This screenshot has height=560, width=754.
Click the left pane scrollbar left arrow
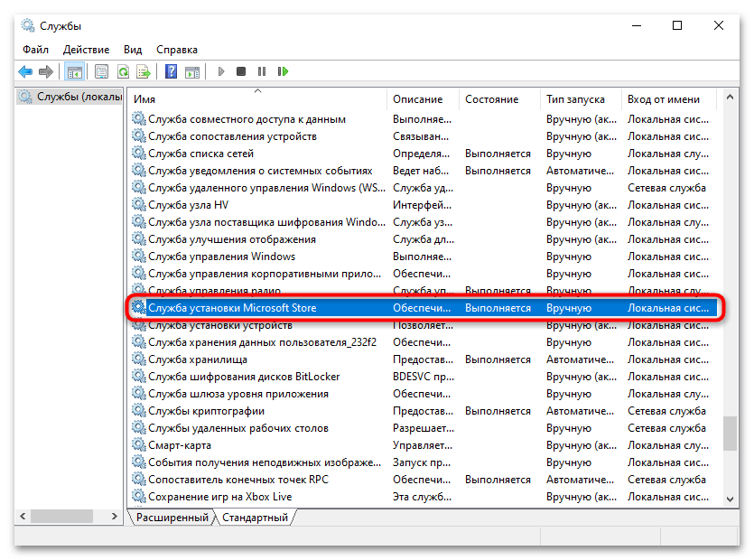[23, 517]
